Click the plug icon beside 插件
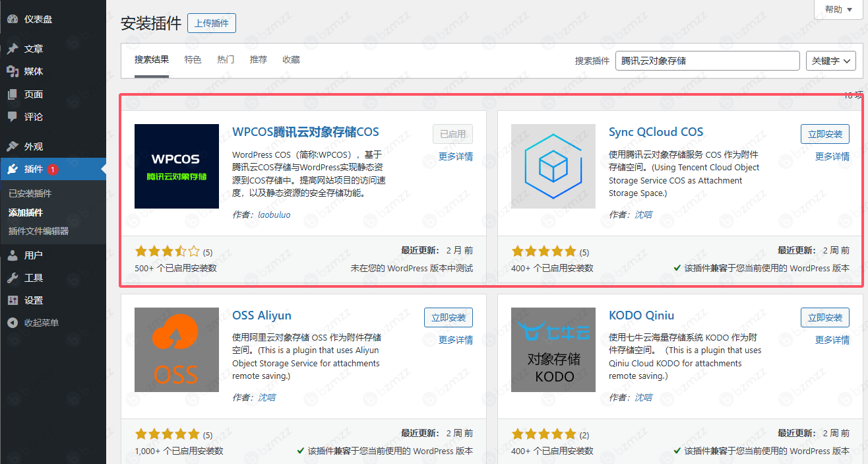Viewport: 868px width, 464px height. pyautogui.click(x=13, y=169)
